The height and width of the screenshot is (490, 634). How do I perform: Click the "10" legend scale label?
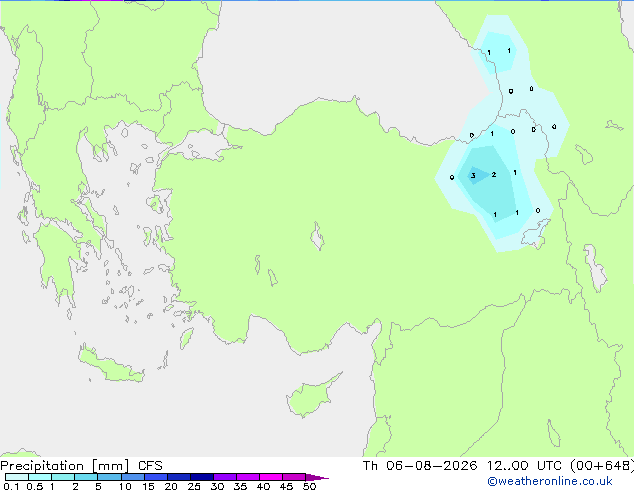click(125, 486)
